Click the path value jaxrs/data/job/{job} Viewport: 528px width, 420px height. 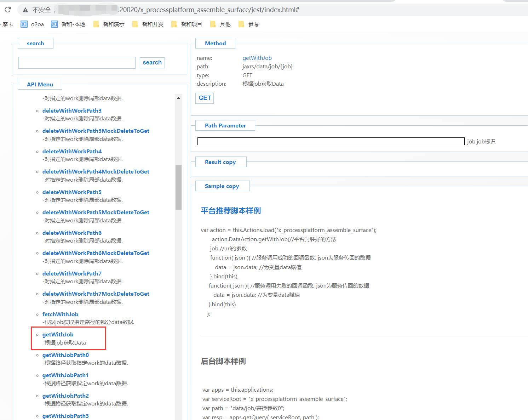[267, 66]
